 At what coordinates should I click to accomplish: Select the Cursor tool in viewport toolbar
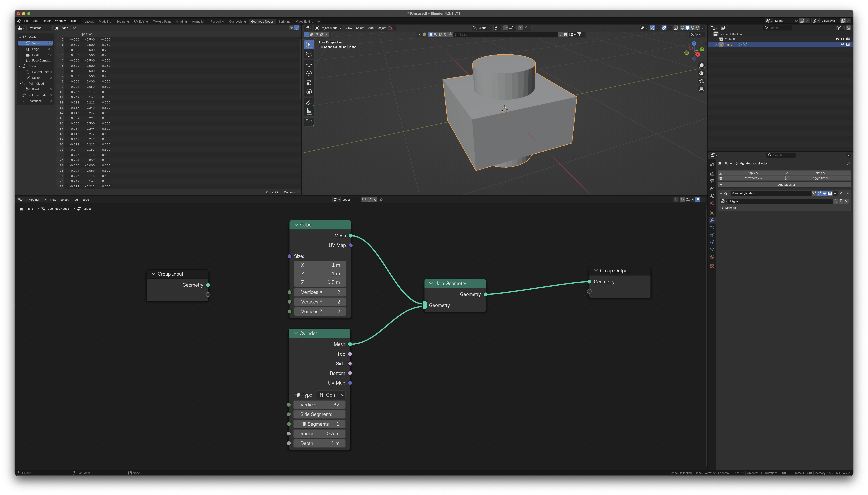point(309,54)
